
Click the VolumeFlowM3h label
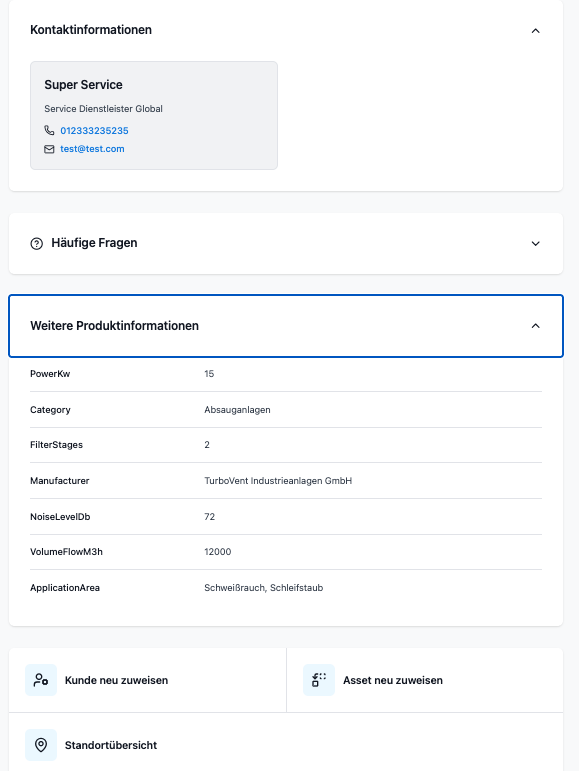[66, 552]
